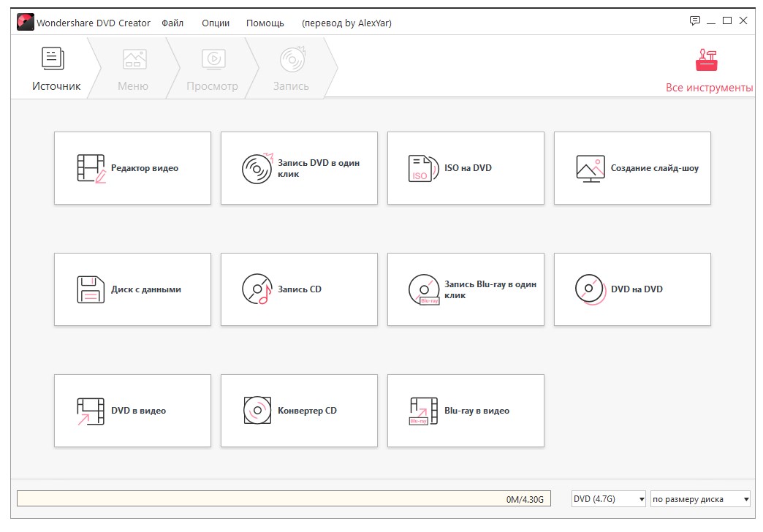Click the Источник document icon
Viewport: 763px width, 532px height.
tap(53, 58)
